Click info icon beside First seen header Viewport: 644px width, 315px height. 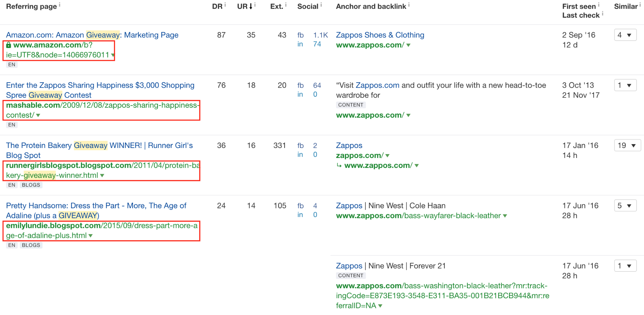pyautogui.click(x=599, y=5)
